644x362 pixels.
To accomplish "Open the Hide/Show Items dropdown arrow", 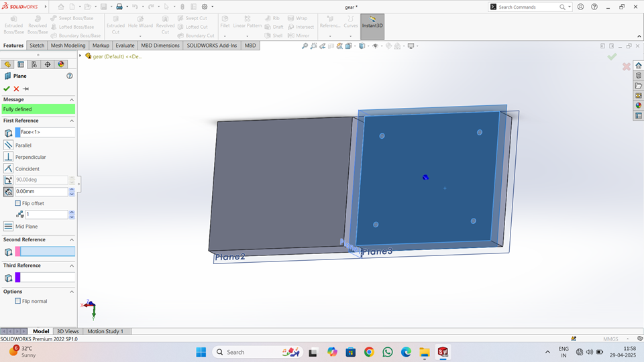I will point(382,46).
